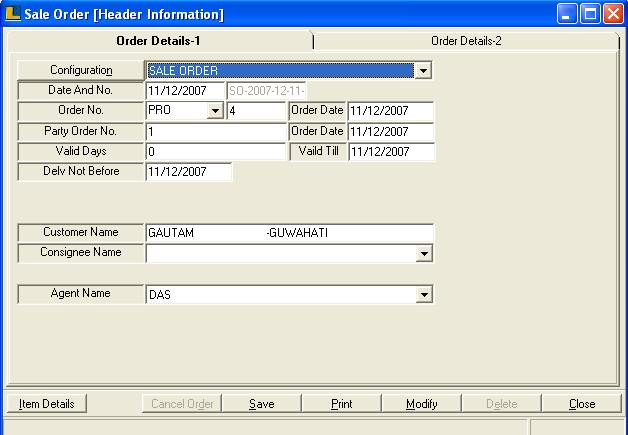Image resolution: width=628 pixels, height=435 pixels.
Task: Open the Configuration dropdown arrow
Action: [423, 70]
